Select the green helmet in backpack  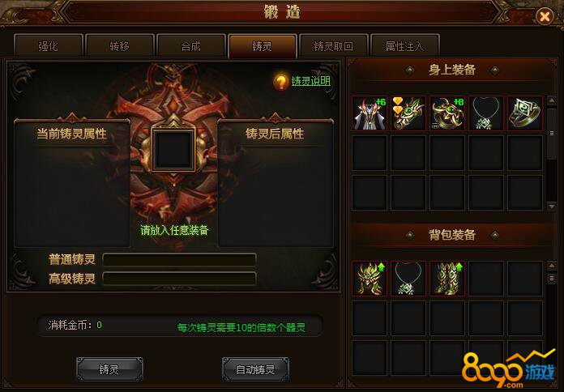[370, 279]
